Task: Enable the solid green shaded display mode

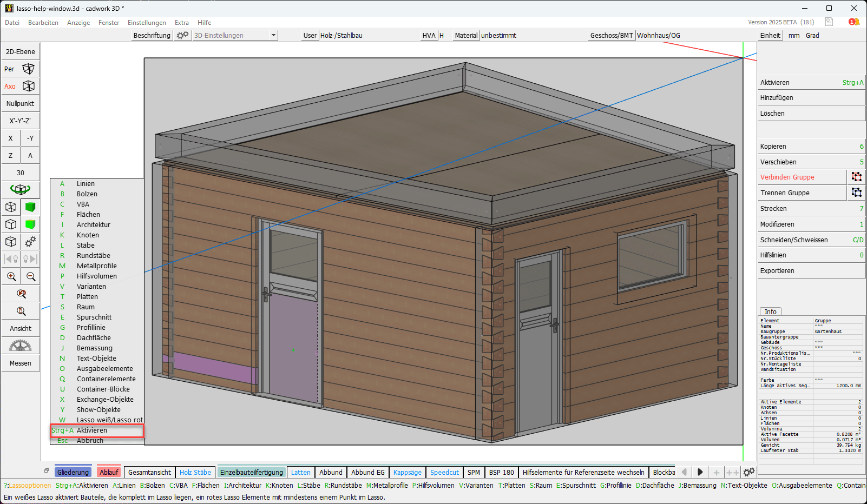Action: [30, 207]
